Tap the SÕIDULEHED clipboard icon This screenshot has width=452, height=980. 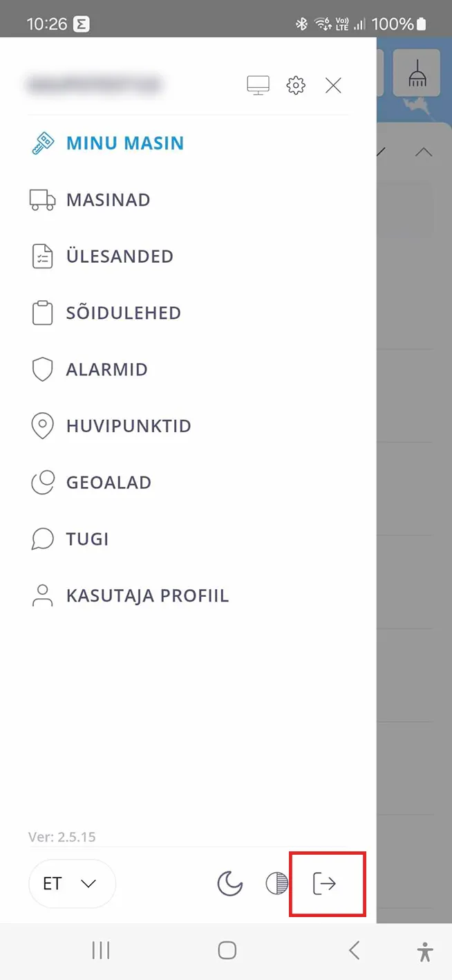[43, 313]
